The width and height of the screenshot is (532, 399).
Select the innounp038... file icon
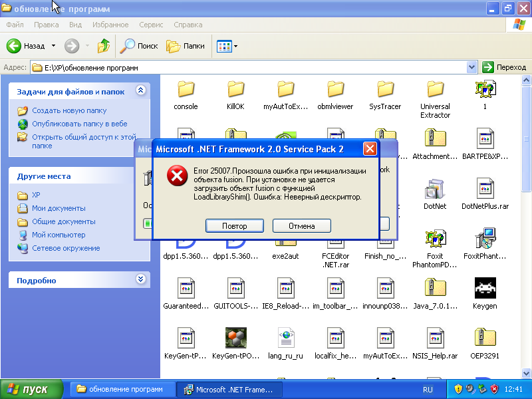[x=385, y=288]
